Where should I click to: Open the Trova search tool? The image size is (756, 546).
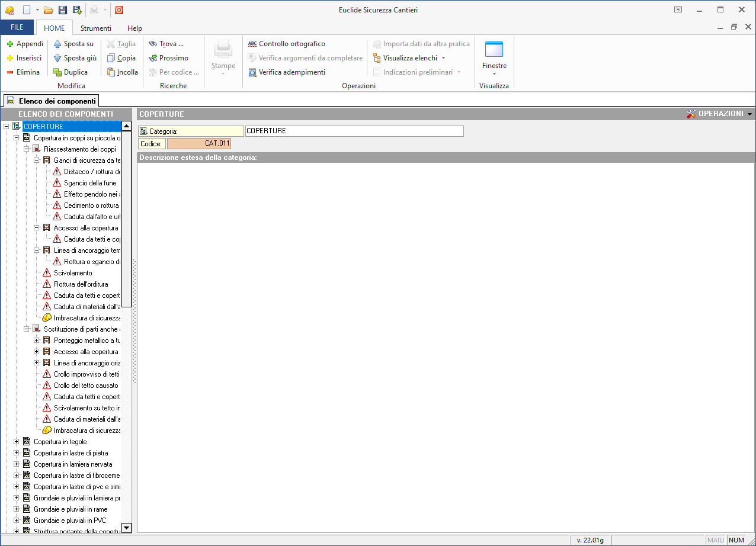(x=166, y=44)
